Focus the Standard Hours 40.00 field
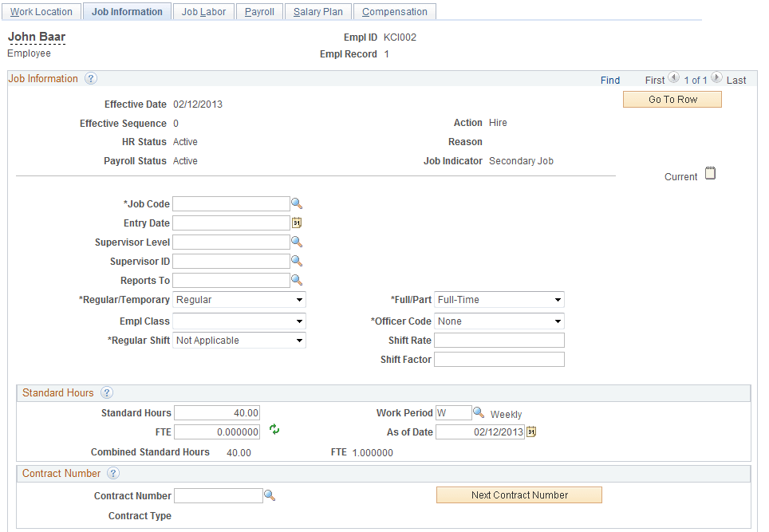Image resolution: width=769 pixels, height=532 pixels. tap(217, 413)
